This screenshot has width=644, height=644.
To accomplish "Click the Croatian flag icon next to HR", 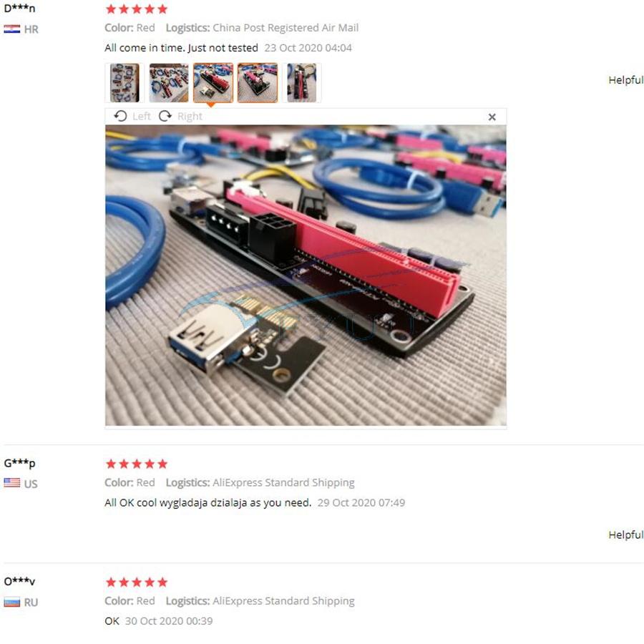I will 12,29.
